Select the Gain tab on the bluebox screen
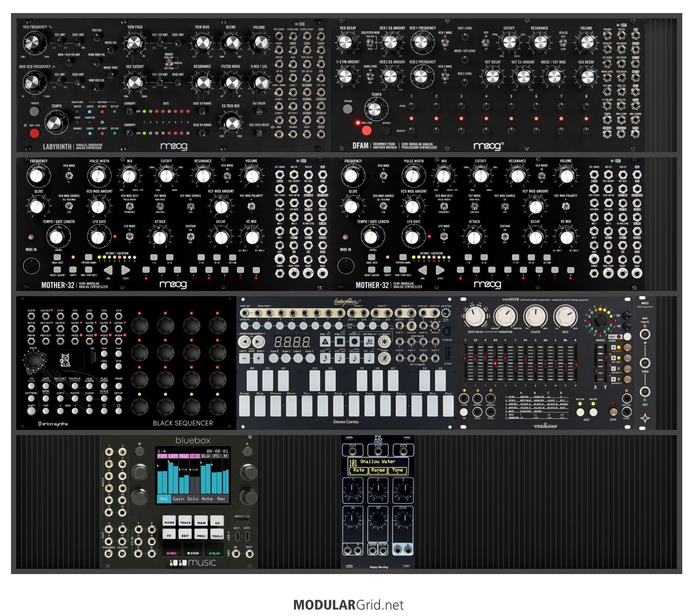 (178, 499)
